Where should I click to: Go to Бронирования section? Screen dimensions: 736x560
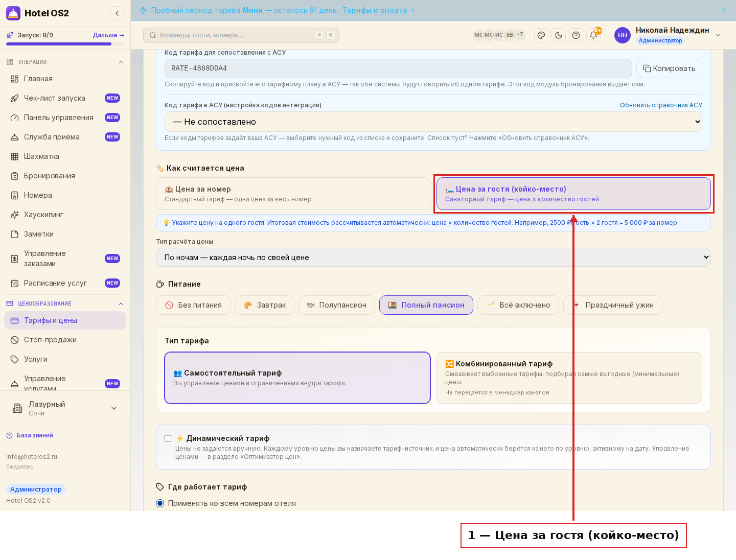(65, 176)
